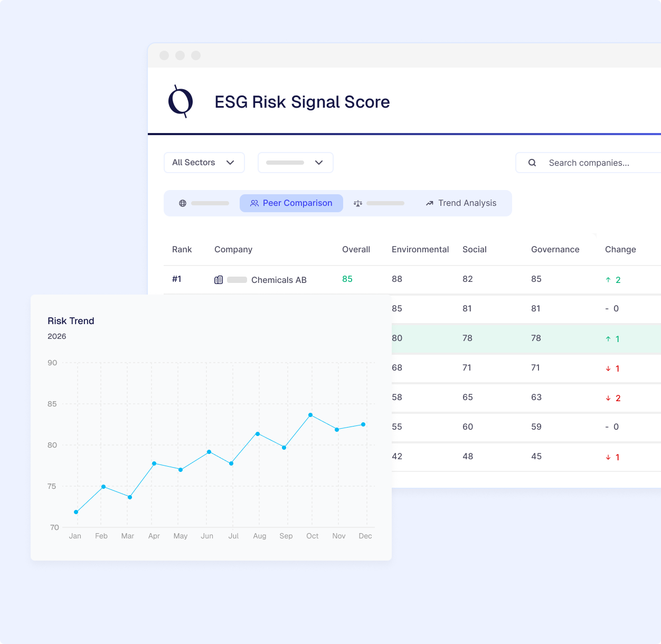Switch to the Peer Comparison tab

tap(291, 203)
